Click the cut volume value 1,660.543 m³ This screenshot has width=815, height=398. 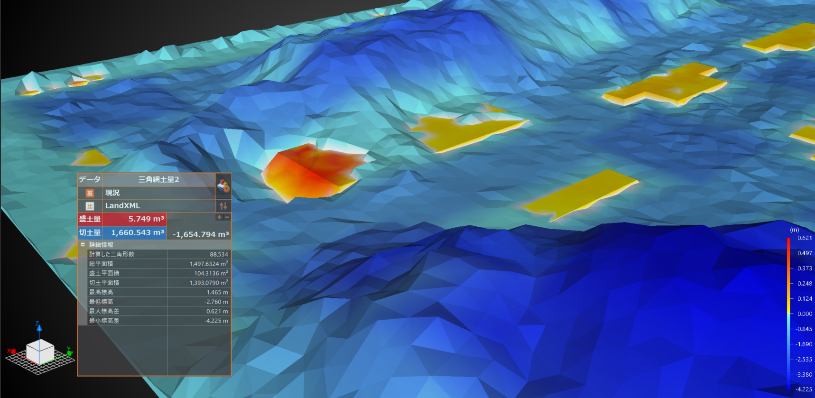click(x=138, y=233)
